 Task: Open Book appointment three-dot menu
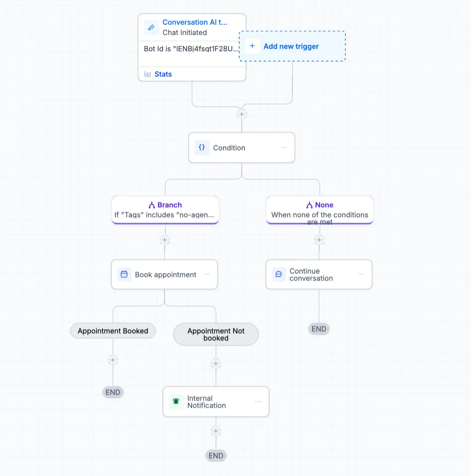pos(207,274)
